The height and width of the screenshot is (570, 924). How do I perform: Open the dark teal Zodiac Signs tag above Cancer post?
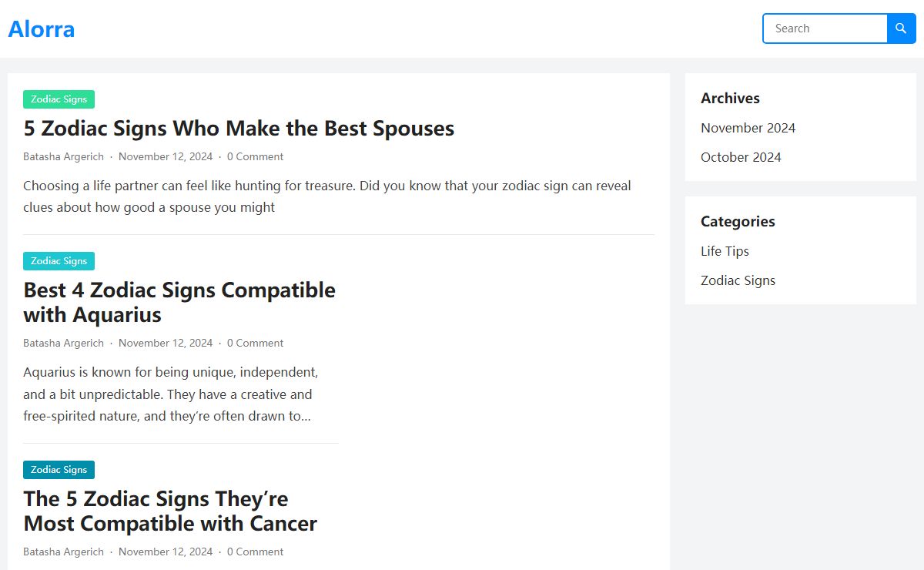coord(59,470)
